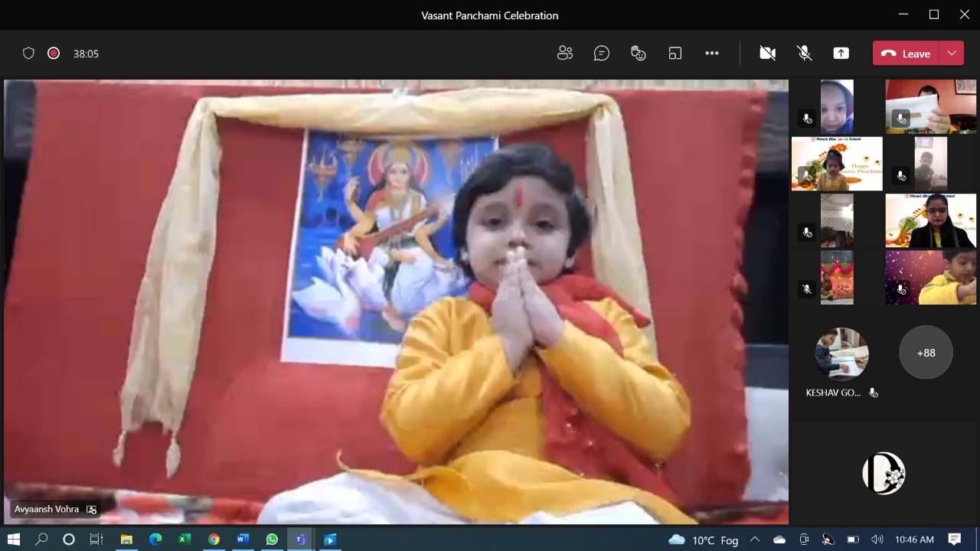Viewport: 980px width, 551px height.
Task: Open the reactions icon
Action: (x=639, y=53)
